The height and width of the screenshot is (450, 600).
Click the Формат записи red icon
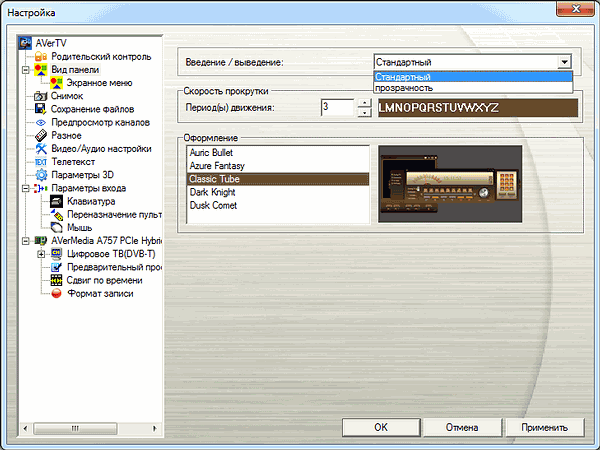[56, 293]
